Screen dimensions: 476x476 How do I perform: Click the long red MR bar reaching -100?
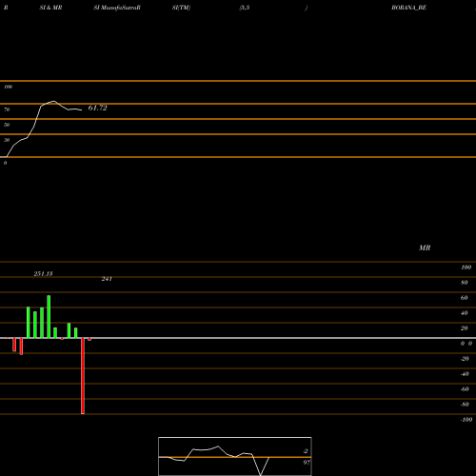pos(83,376)
